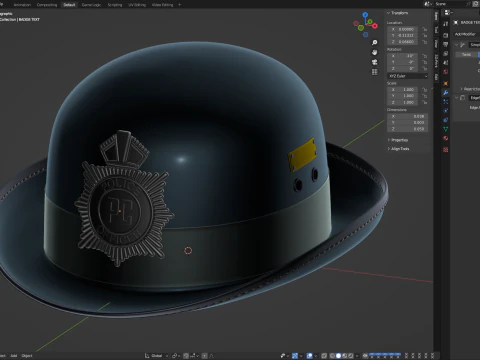Open the View Layer properties tab icon
Screen dimensions: 480x360
(446, 53)
